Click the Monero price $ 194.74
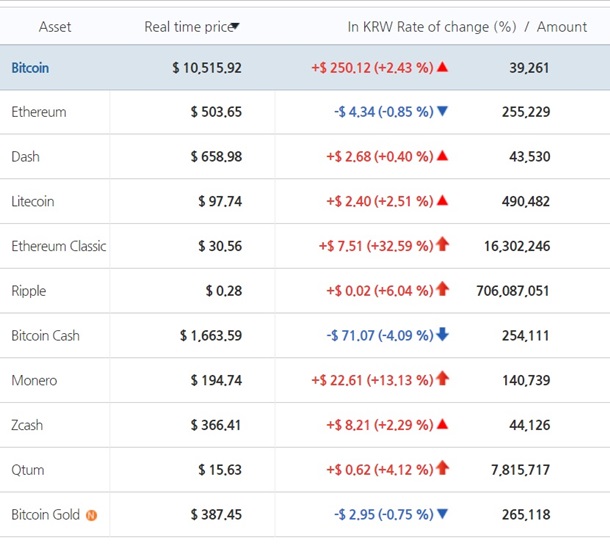The width and height of the screenshot is (610, 548). (216, 380)
